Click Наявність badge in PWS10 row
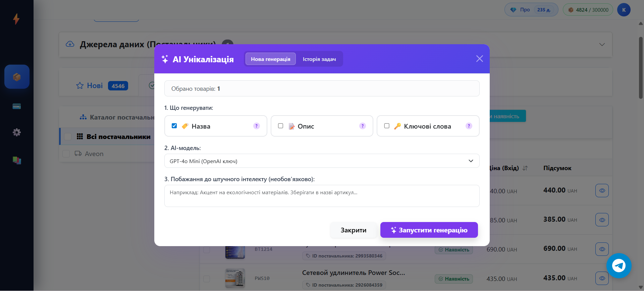644x291 pixels. (454, 279)
